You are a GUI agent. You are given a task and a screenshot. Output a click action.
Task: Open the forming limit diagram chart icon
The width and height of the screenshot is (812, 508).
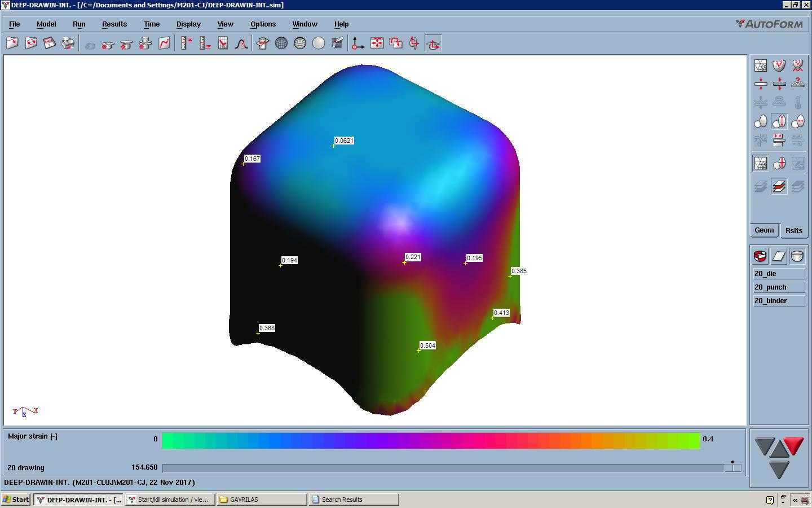pos(223,43)
